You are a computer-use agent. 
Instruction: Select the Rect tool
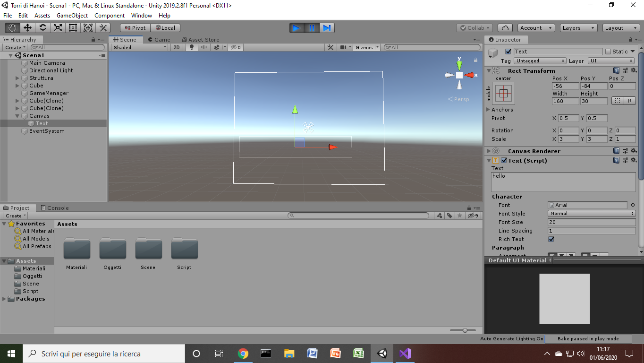coord(73,28)
